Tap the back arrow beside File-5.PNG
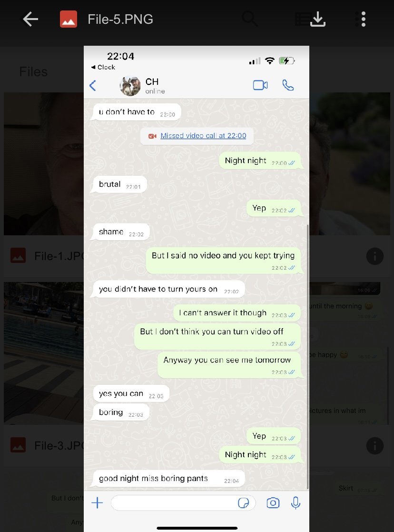Viewport: 394px width, 532px height. [x=30, y=19]
